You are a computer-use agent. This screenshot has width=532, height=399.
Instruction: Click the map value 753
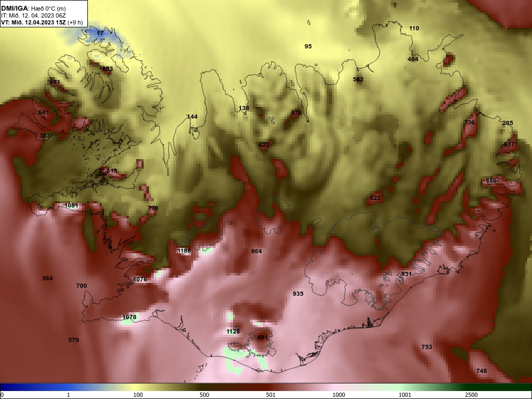tap(427, 346)
